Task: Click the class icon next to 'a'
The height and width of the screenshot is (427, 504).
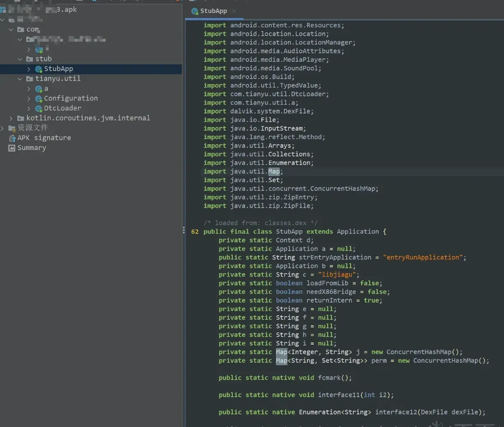Action: point(39,89)
